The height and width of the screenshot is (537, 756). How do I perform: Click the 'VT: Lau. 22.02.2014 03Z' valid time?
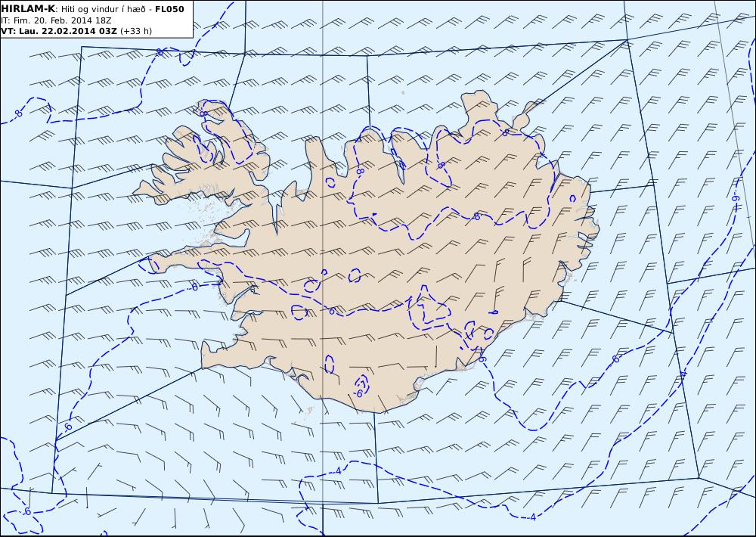[59, 31]
